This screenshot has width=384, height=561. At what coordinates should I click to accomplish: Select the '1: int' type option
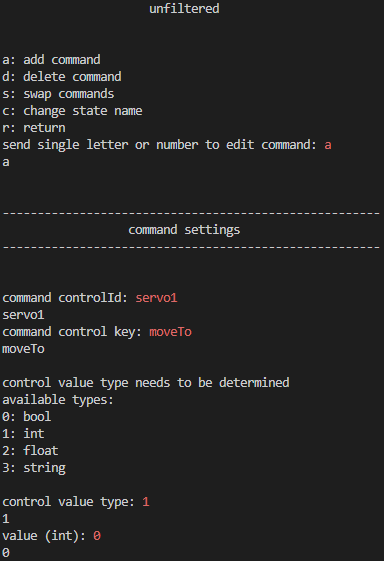click(23, 434)
